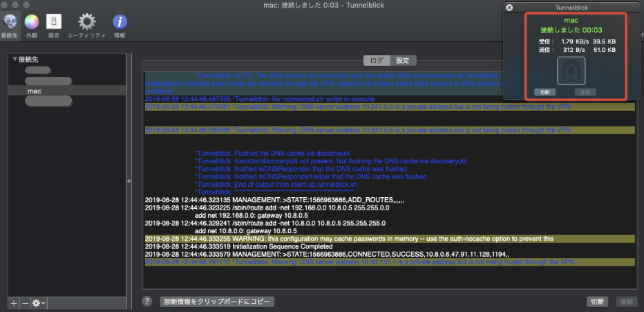644x312 pixels.
Task: Open help with question mark button
Action: tap(147, 302)
